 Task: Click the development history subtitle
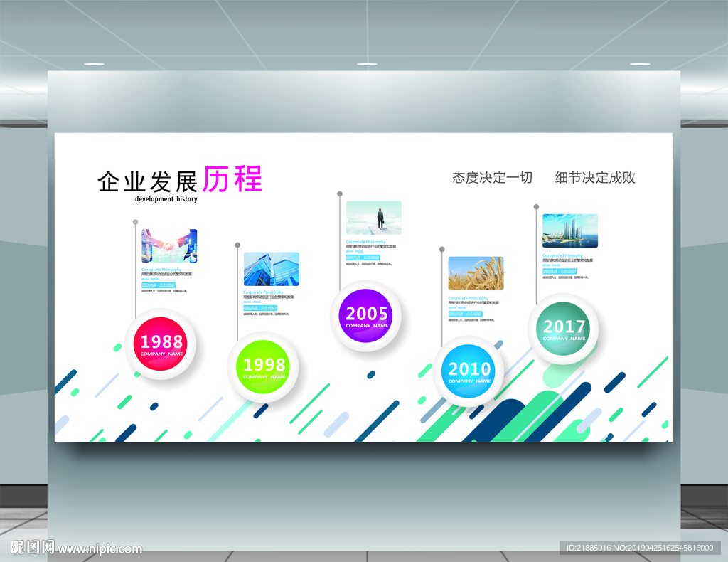point(166,198)
